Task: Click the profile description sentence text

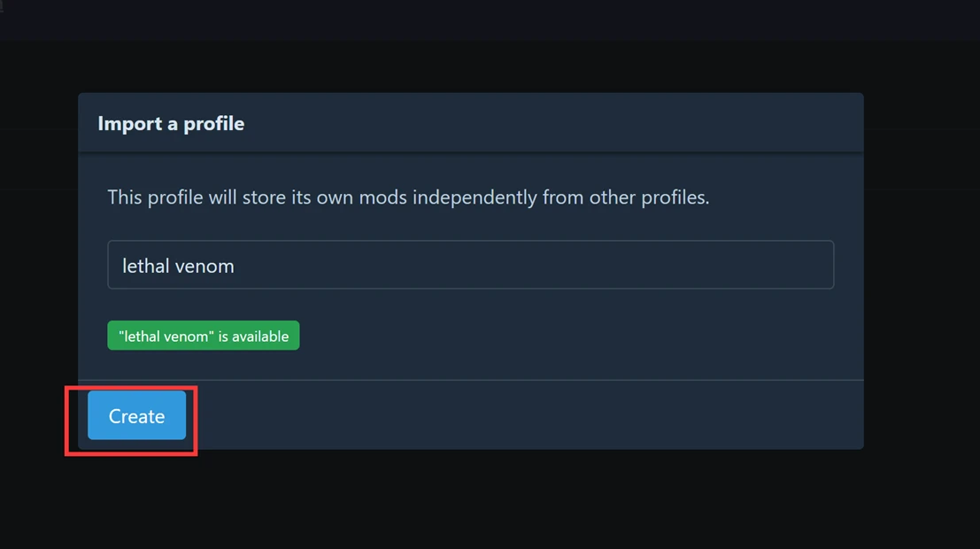Action: coord(408,197)
